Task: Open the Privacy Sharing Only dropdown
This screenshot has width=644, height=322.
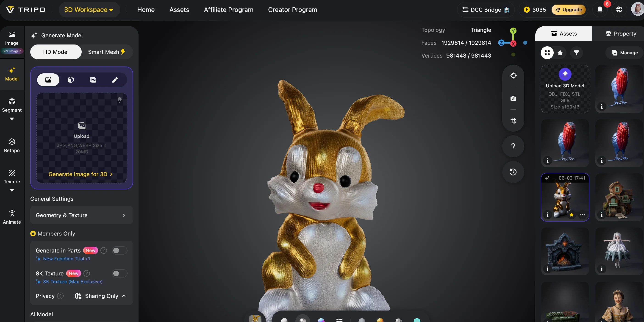Action: [x=100, y=296]
